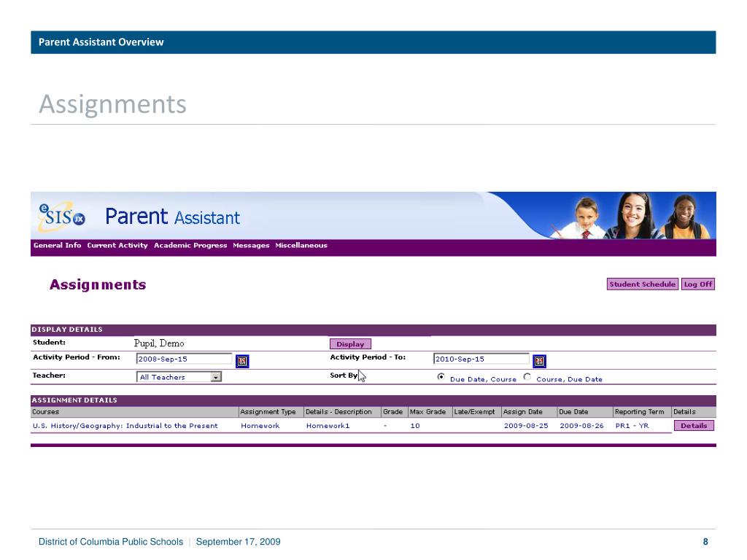Open Miscellaneous menu

pyautogui.click(x=301, y=245)
